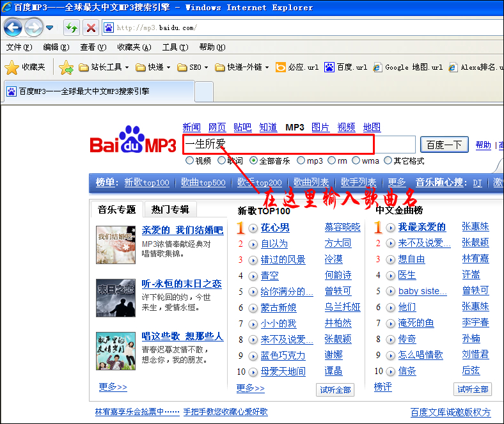The width and height of the screenshot is (504, 424).
Task: Open the 歌声里的友情岁月 thumbnail
Action: coord(116,351)
